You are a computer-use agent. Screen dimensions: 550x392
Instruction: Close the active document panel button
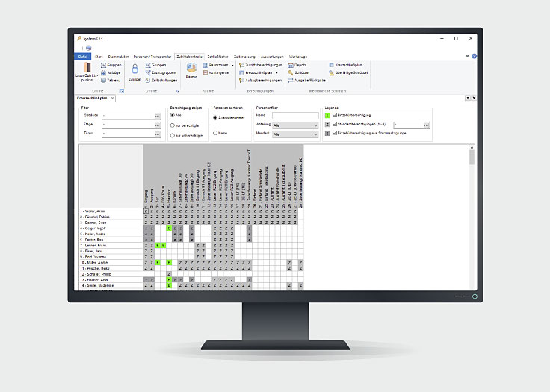tap(474, 98)
